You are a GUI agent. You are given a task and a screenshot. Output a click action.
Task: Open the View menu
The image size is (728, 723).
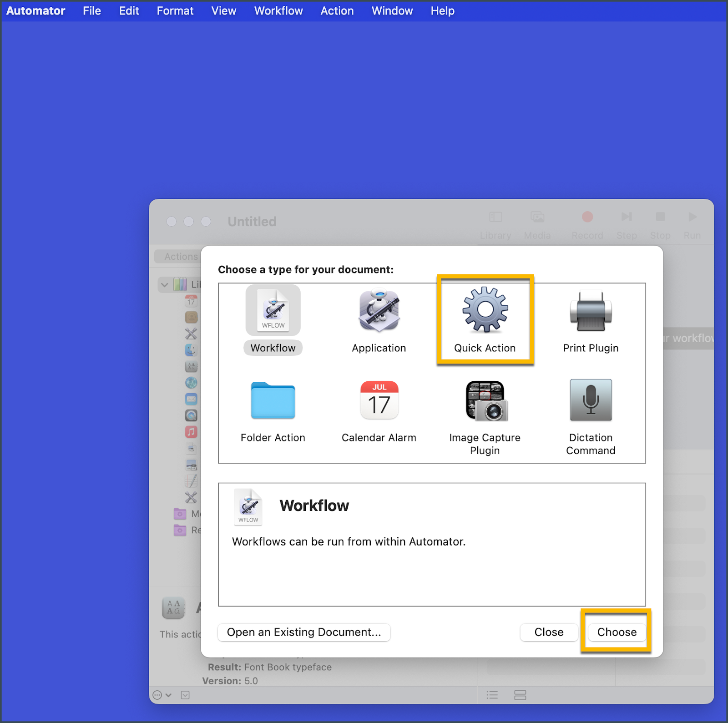224,10
